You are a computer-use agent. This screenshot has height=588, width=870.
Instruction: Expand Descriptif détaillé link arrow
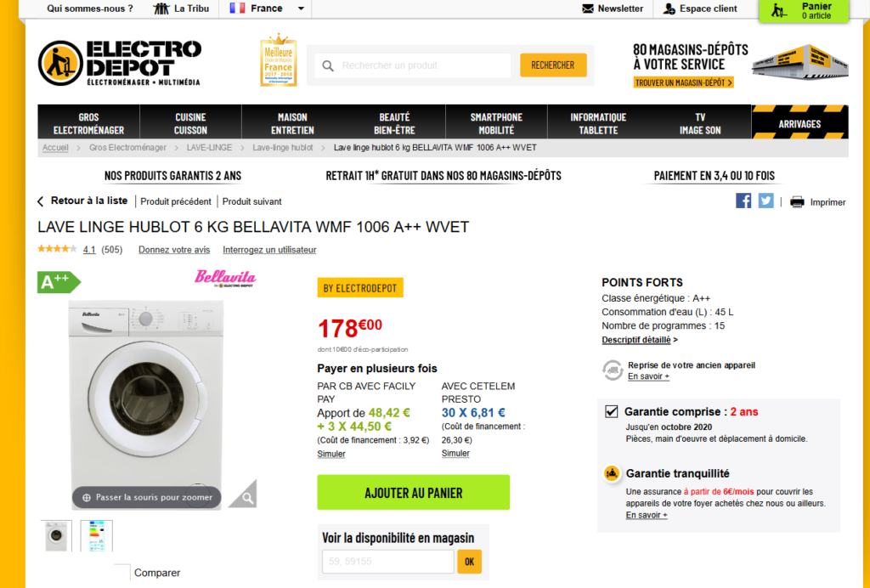click(675, 340)
